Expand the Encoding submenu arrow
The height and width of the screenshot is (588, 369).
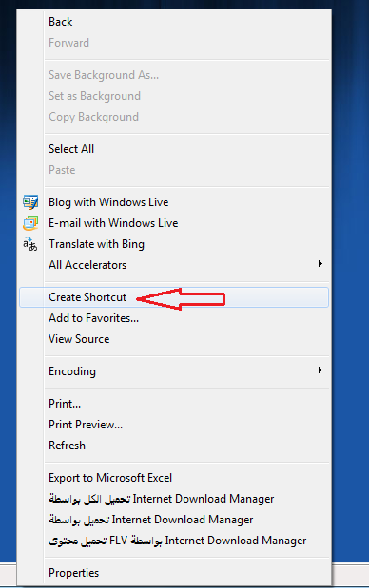(320, 370)
